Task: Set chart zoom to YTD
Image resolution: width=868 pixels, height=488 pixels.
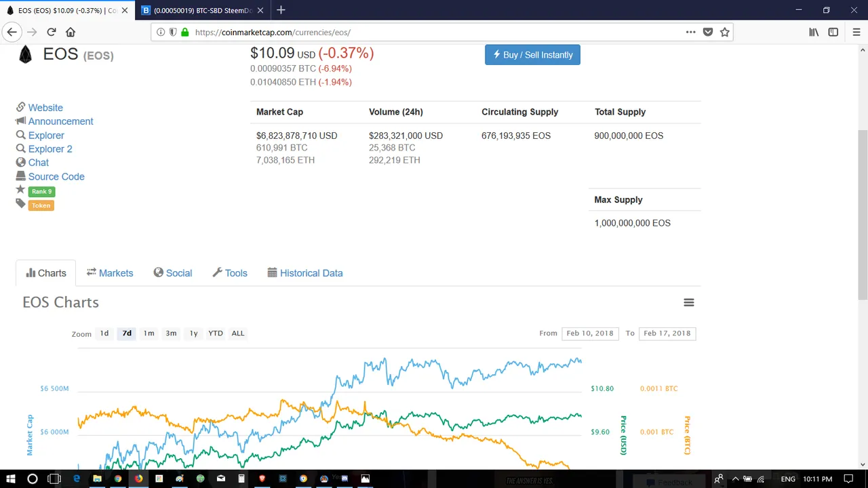Action: pyautogui.click(x=216, y=333)
